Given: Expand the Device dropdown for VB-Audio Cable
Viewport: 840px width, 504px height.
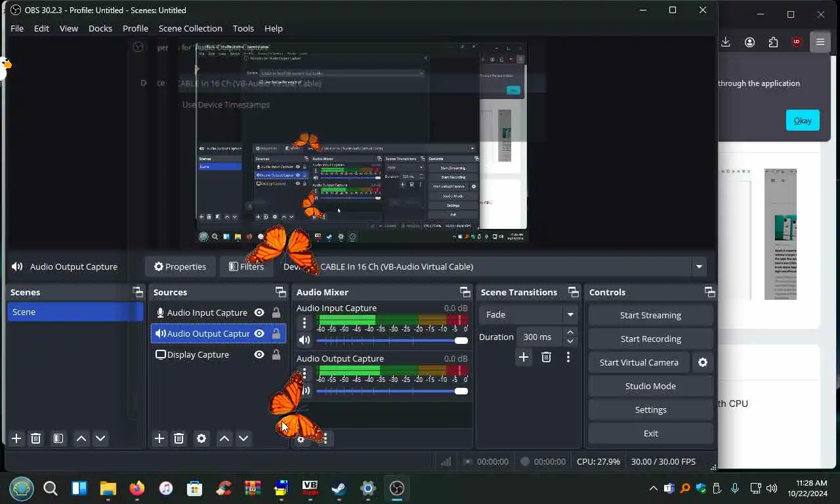Looking at the screenshot, I should click(x=699, y=266).
